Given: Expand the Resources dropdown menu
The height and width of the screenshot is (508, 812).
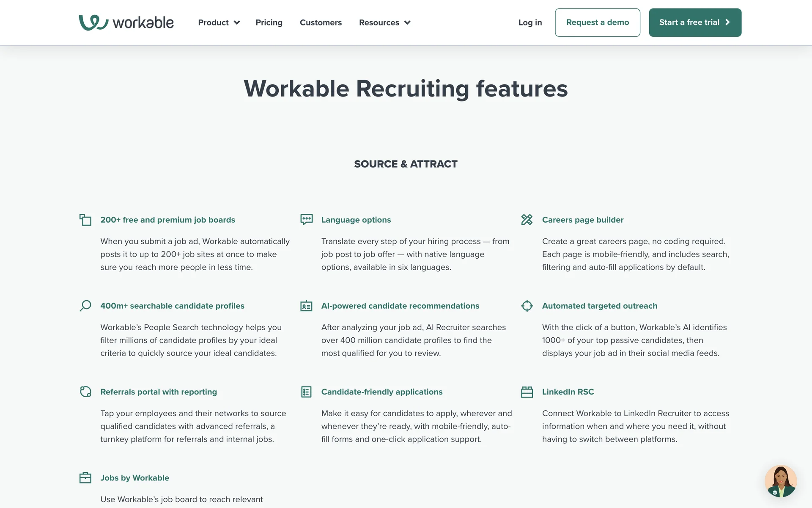Looking at the screenshot, I should (x=384, y=22).
